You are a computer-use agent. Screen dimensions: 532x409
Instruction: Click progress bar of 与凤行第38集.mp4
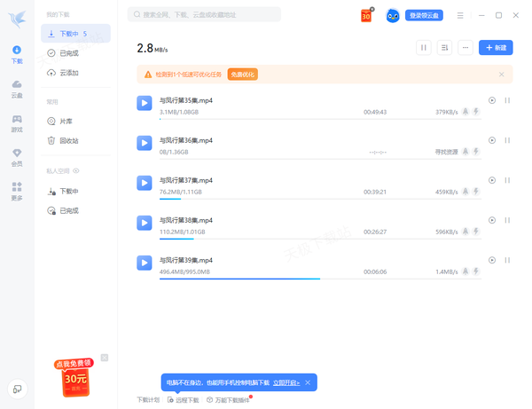(320, 239)
